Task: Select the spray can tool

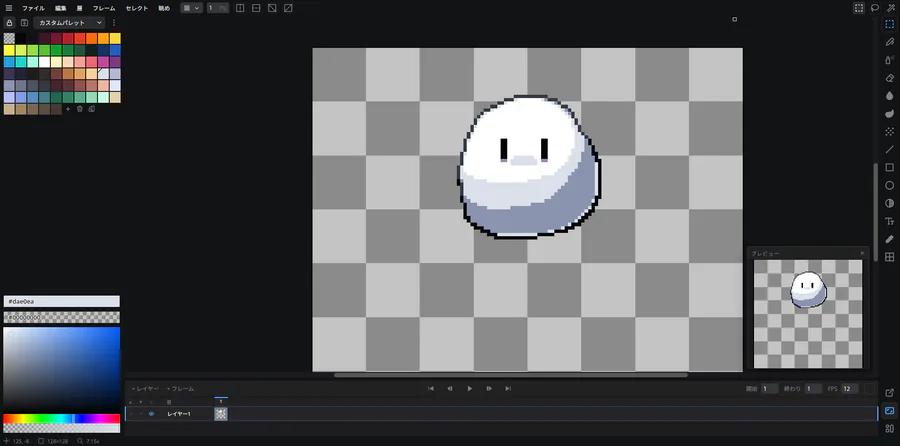Action: coord(890,60)
